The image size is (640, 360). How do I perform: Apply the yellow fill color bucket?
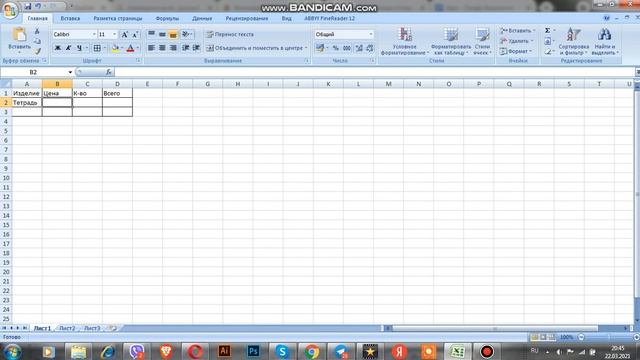pos(116,48)
